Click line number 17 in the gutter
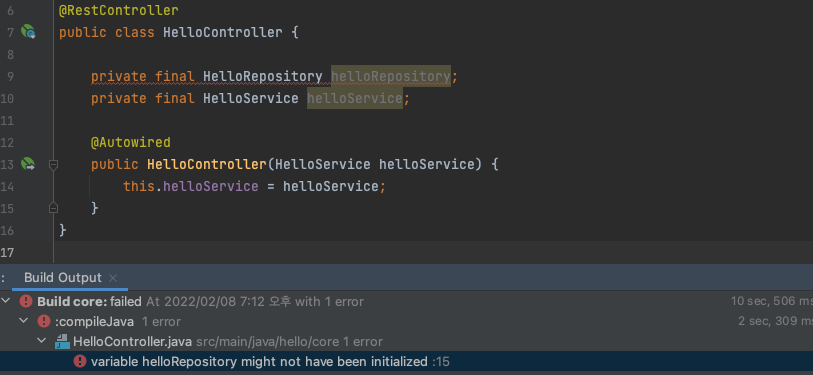 pyautogui.click(x=7, y=253)
